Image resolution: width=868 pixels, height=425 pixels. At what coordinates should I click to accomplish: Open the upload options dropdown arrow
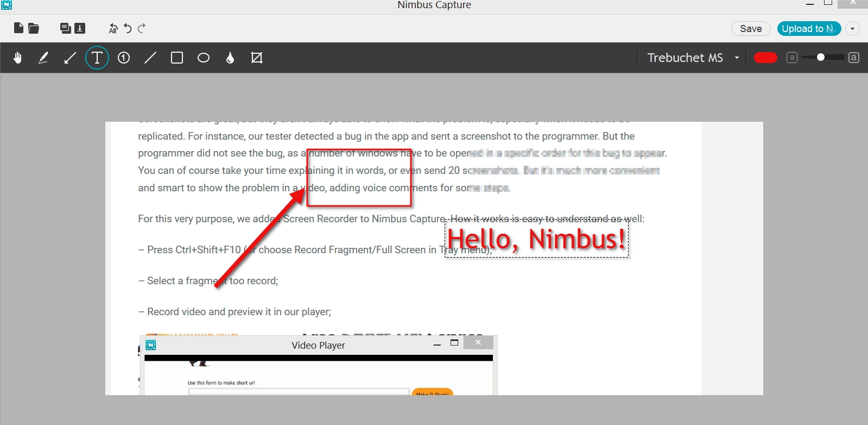coord(852,28)
